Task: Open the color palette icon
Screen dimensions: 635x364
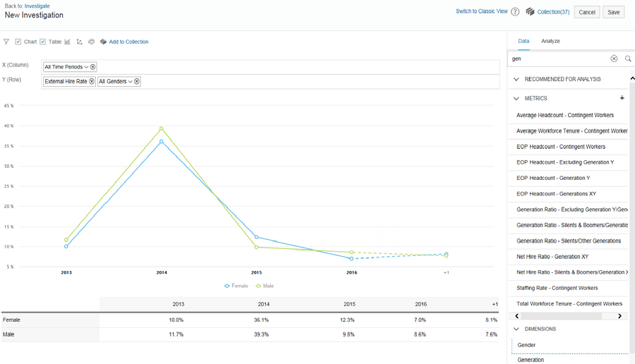Action: pyautogui.click(x=92, y=42)
